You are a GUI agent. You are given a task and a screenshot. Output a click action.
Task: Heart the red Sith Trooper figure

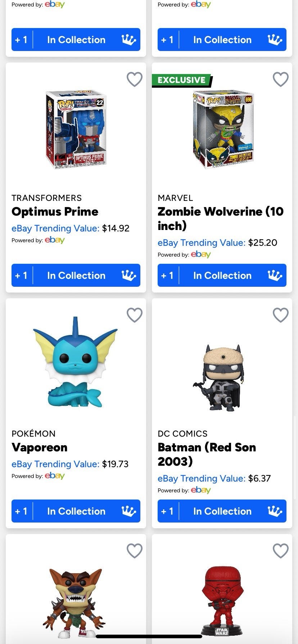[x=281, y=551]
